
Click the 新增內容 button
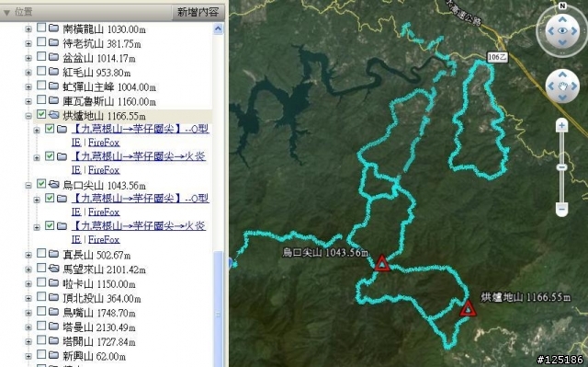[198, 12]
